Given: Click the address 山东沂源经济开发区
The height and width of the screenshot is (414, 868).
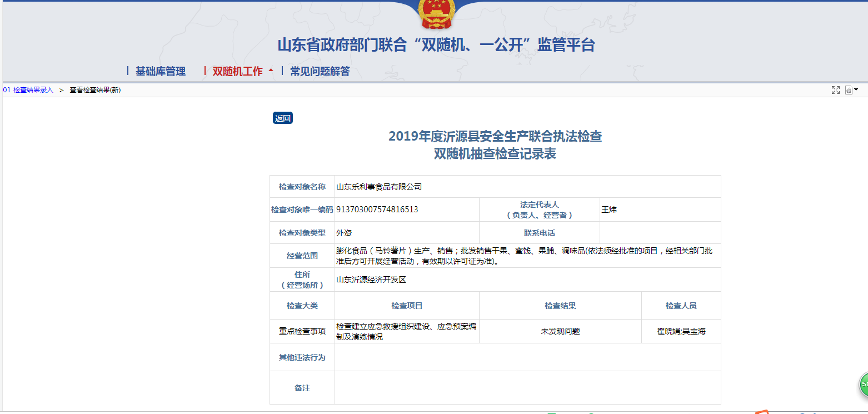Looking at the screenshot, I should click(371, 280).
